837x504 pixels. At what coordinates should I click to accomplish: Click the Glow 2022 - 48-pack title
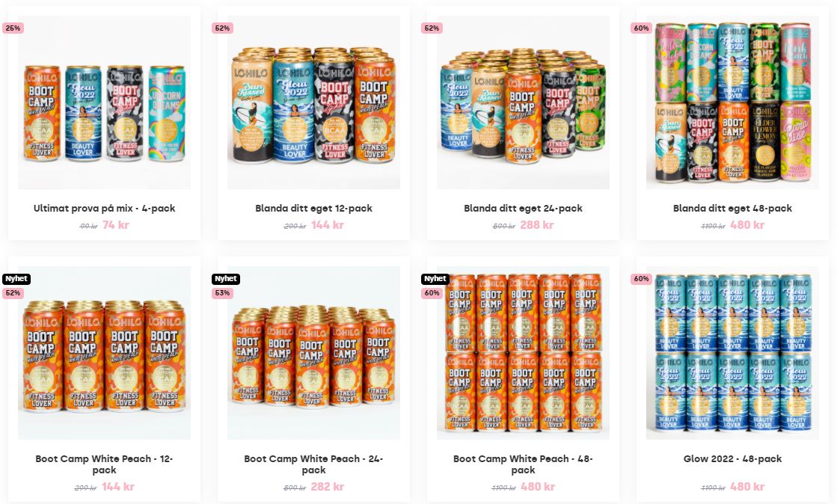(732, 458)
